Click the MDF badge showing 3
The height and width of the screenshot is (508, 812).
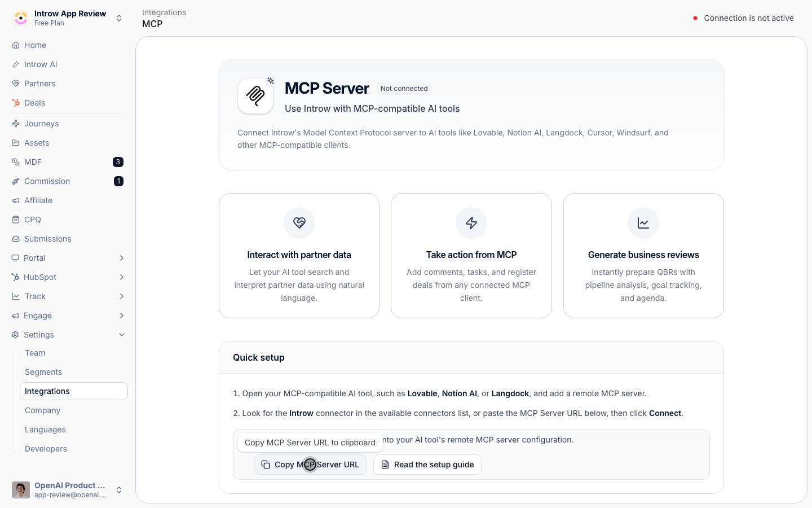tap(118, 162)
